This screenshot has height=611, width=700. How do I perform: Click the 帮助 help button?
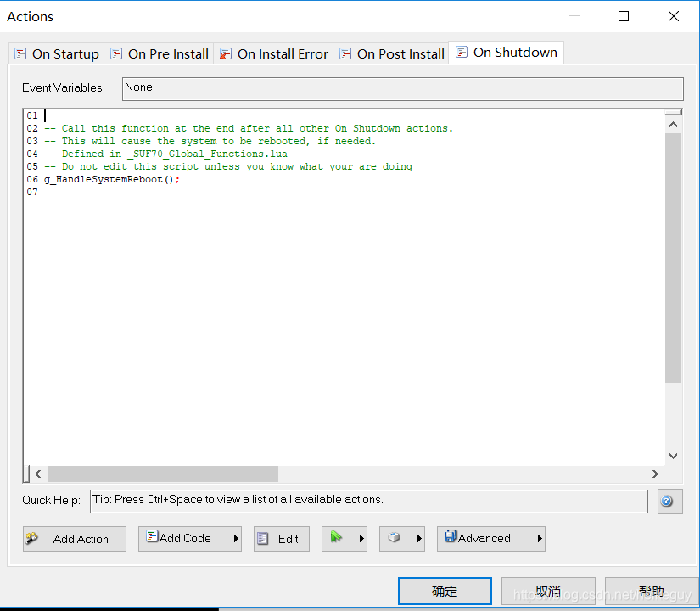point(651,591)
